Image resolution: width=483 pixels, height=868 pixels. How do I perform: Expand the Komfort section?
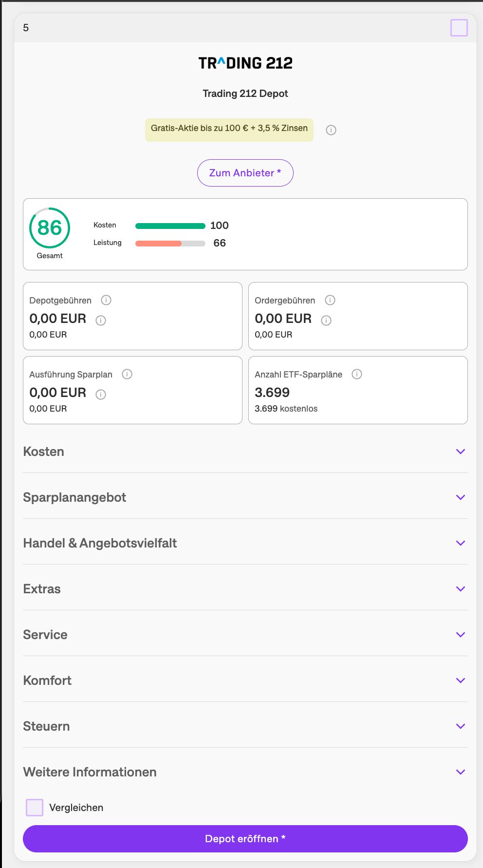point(245,680)
